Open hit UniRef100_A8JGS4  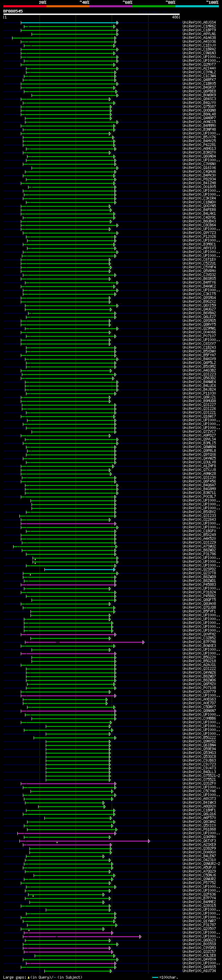click(x=199, y=23)
